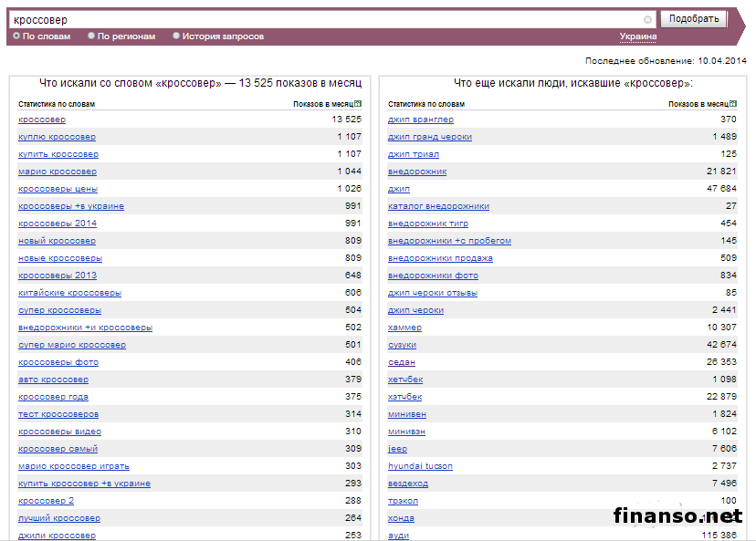Select the 'История запросов' radio button
This screenshot has width=756, height=541.
(x=176, y=36)
